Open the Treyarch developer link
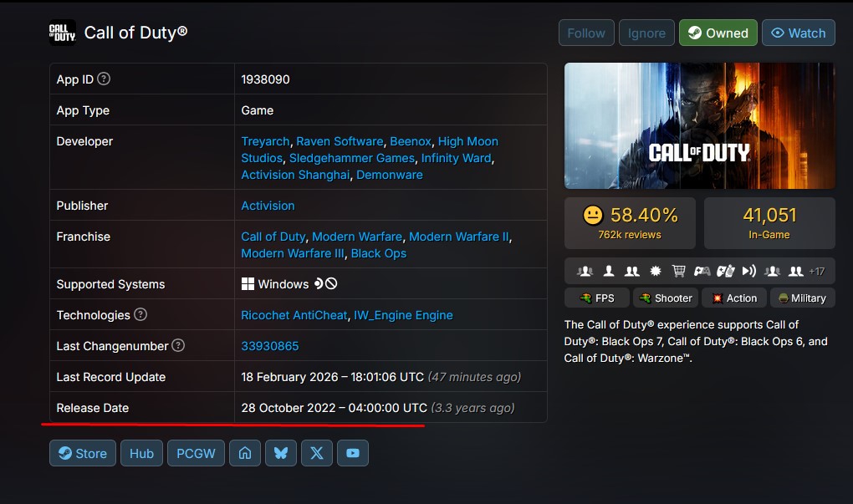The width and height of the screenshot is (853, 504). (x=265, y=141)
